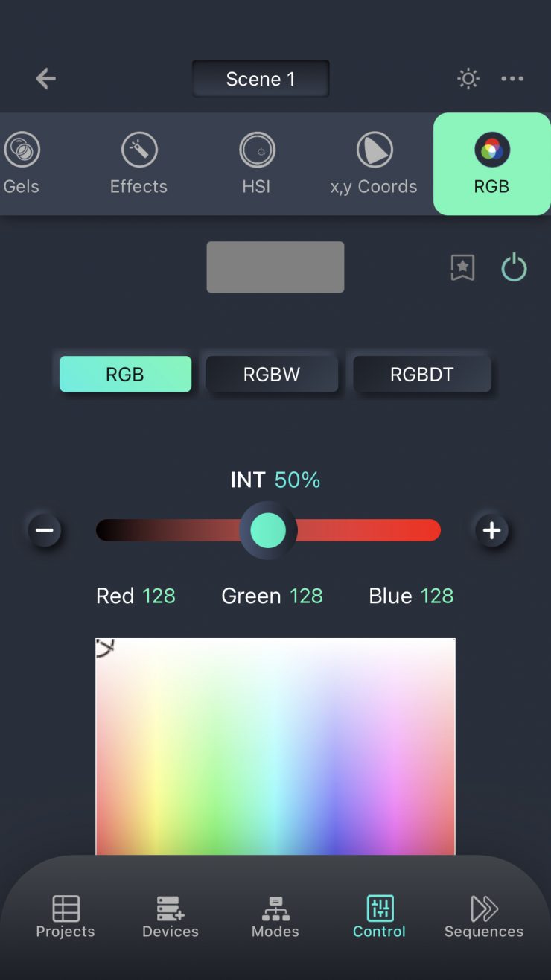Screen dimensions: 551x980
Task: Select the RGB channel option
Action: 125,374
